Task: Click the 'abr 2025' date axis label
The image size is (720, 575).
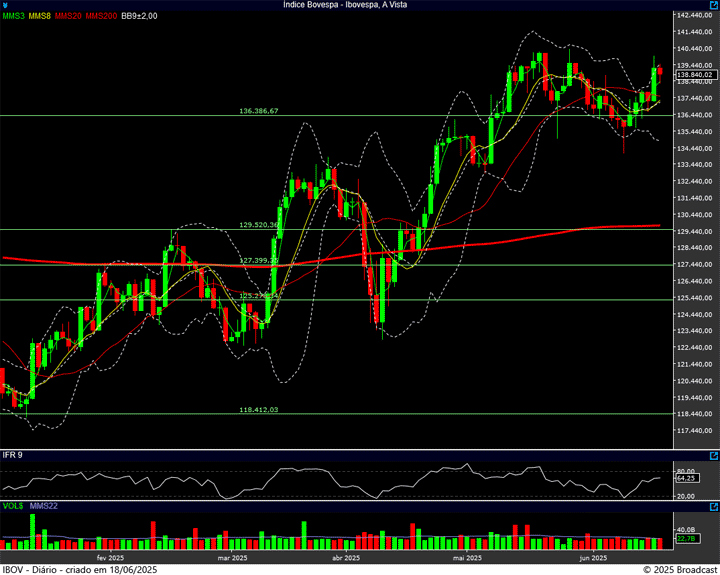Action: (x=345, y=557)
